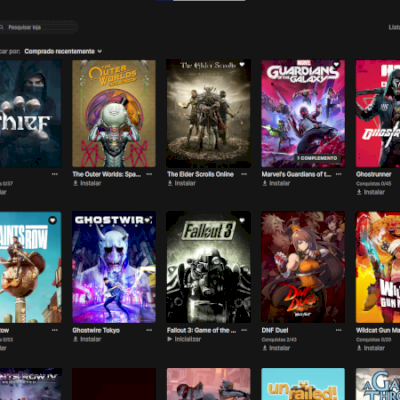Open the Saints Row IV cover art
The height and width of the screenshot is (400, 400).
[31, 384]
